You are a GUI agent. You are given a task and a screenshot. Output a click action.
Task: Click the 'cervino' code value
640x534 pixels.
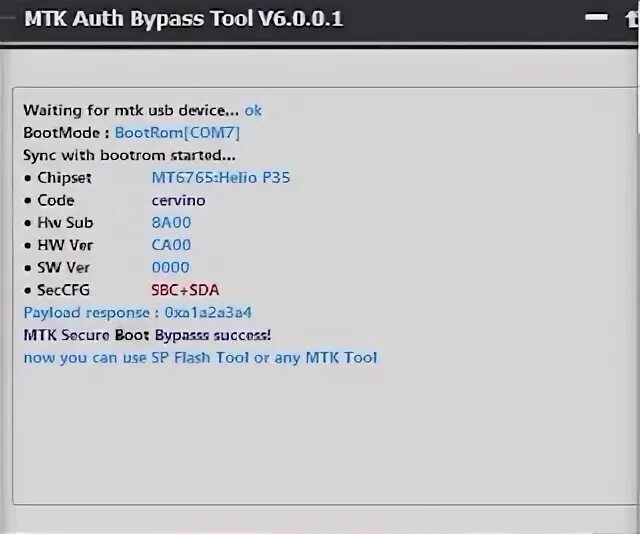click(178, 200)
